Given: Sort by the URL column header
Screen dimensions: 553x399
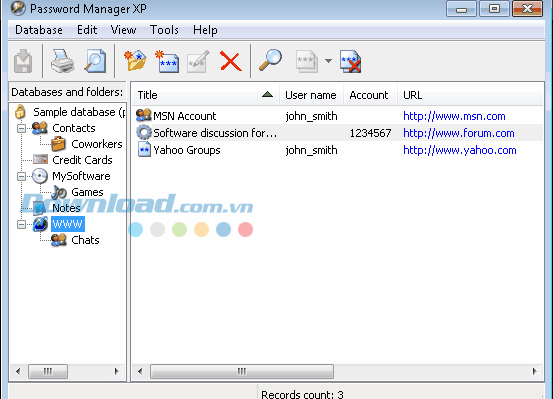Looking at the screenshot, I should (470, 95).
